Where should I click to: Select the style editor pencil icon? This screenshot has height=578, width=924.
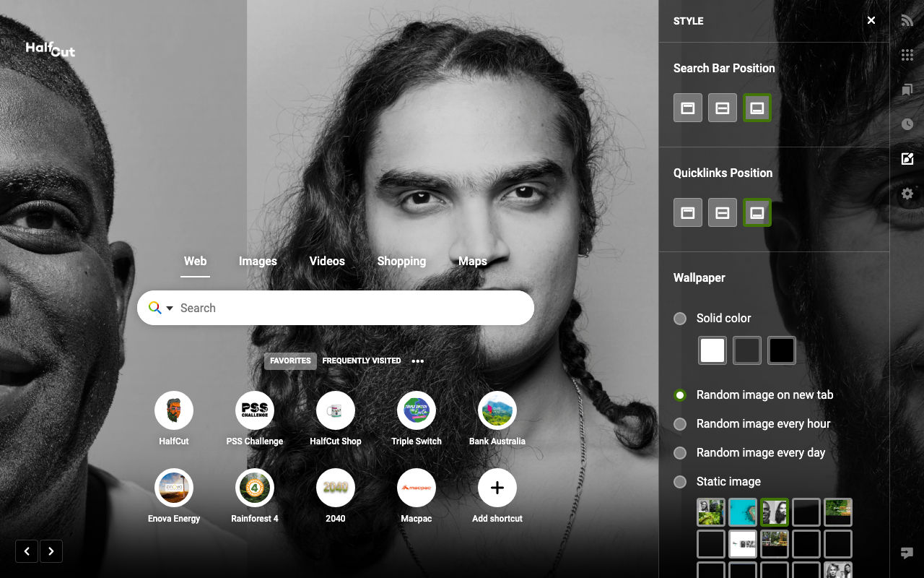(x=907, y=159)
